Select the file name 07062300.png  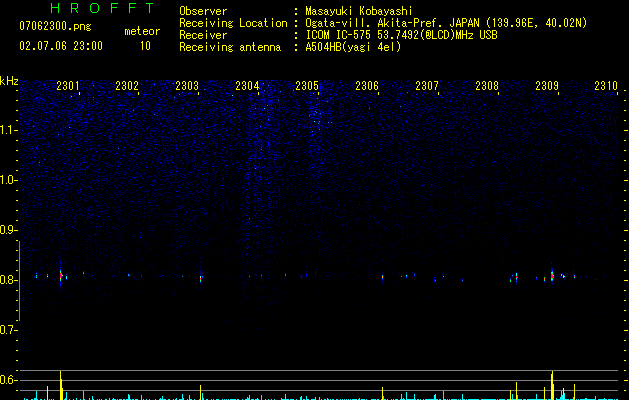coord(55,27)
